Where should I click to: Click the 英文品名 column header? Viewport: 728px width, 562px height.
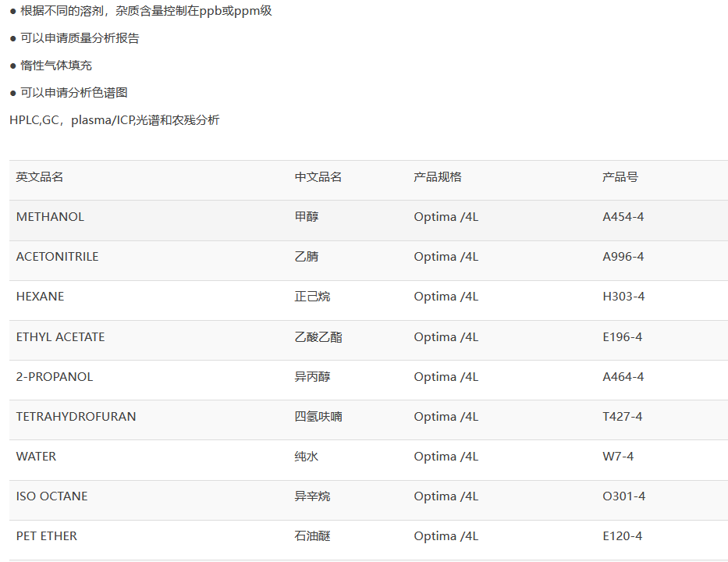(40, 177)
